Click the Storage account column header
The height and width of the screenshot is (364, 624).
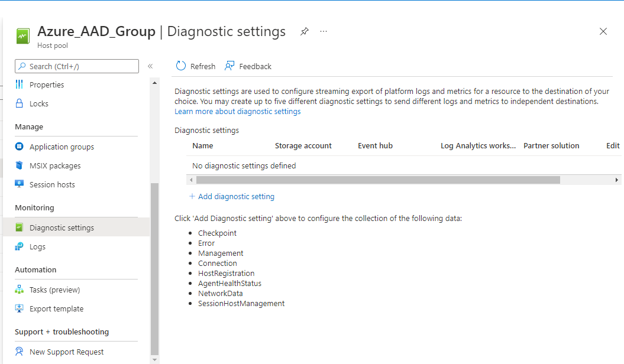point(303,146)
